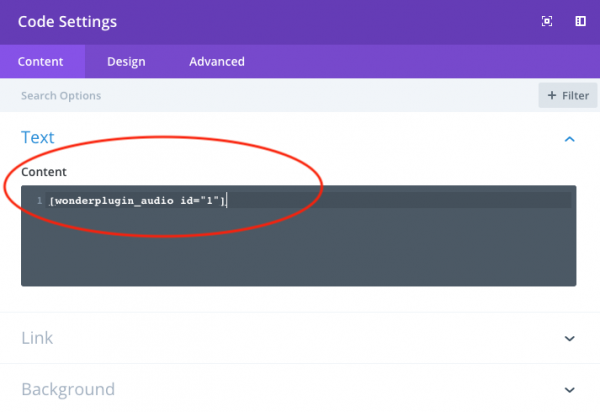Open the Background settings heading
Viewport: 600px width, 412px height.
point(68,390)
